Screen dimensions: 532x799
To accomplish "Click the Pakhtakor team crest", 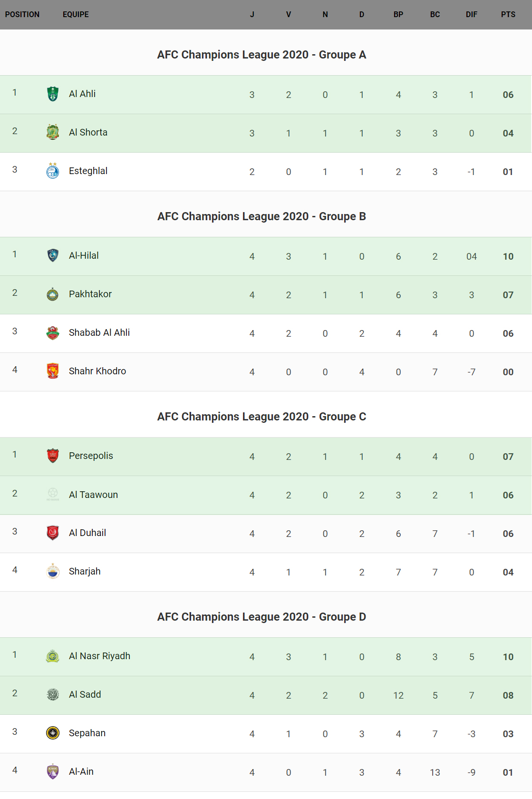I will [53, 294].
